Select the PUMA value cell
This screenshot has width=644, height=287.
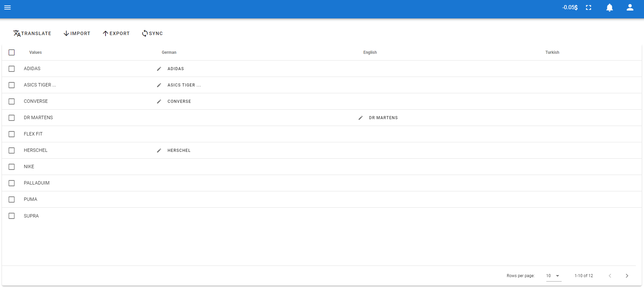[30, 199]
